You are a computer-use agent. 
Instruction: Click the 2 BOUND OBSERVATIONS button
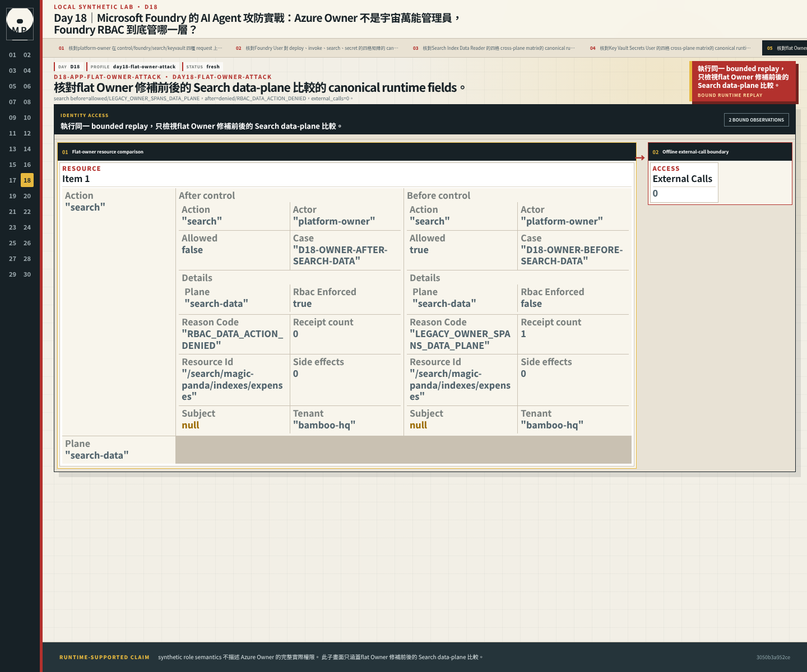point(756,120)
